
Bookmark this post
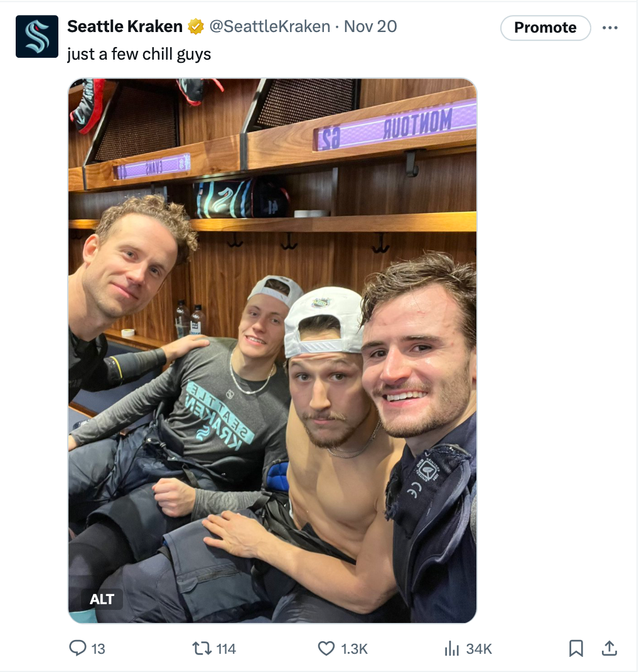(576, 648)
